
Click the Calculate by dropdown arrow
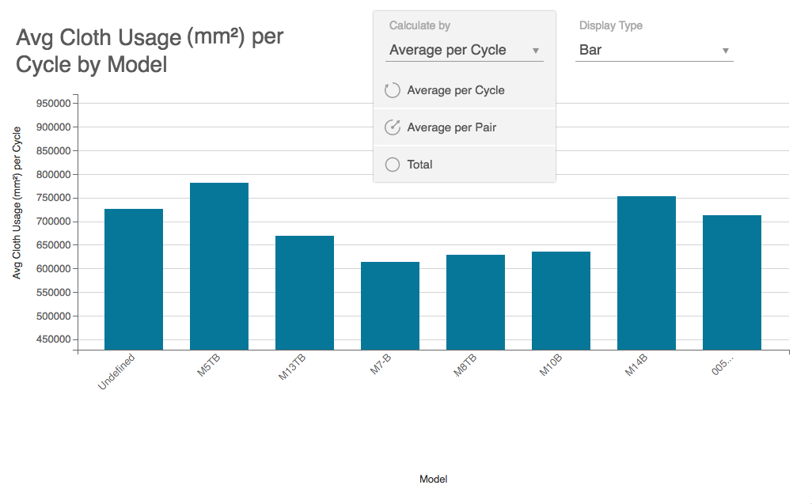[536, 51]
